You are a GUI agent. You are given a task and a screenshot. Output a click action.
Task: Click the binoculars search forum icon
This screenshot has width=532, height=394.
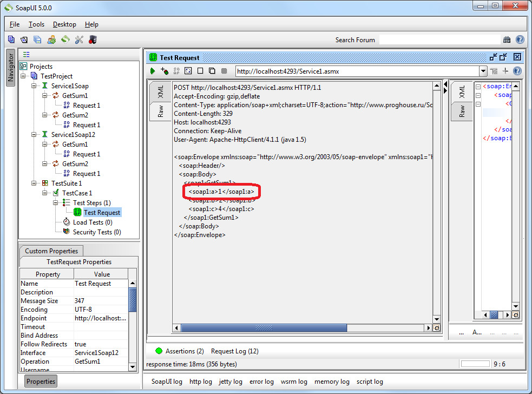(x=507, y=40)
